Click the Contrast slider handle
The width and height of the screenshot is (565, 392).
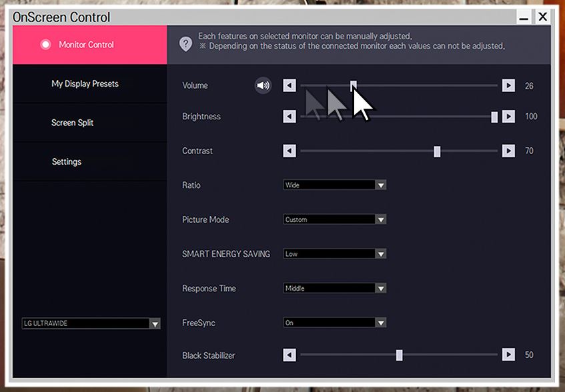pos(437,151)
